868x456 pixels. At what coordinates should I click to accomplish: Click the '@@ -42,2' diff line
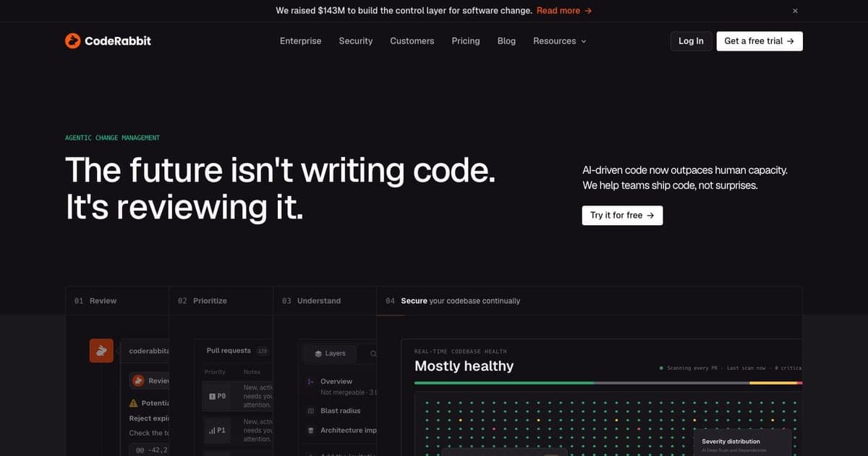tap(151, 449)
